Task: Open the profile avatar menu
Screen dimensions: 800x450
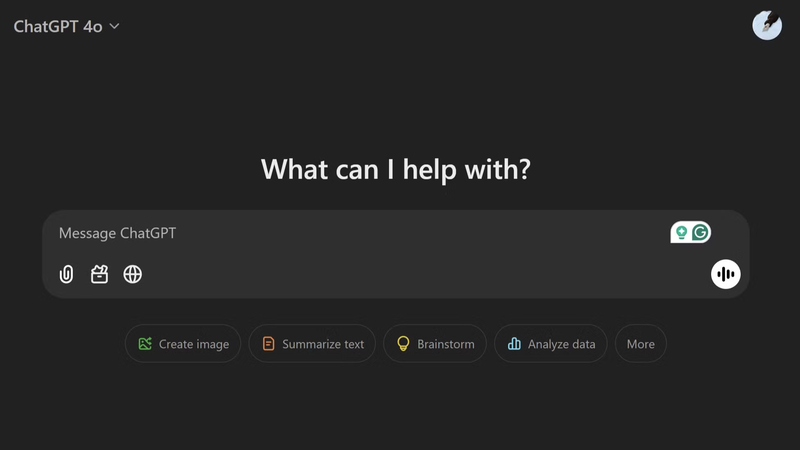Action: (767, 26)
